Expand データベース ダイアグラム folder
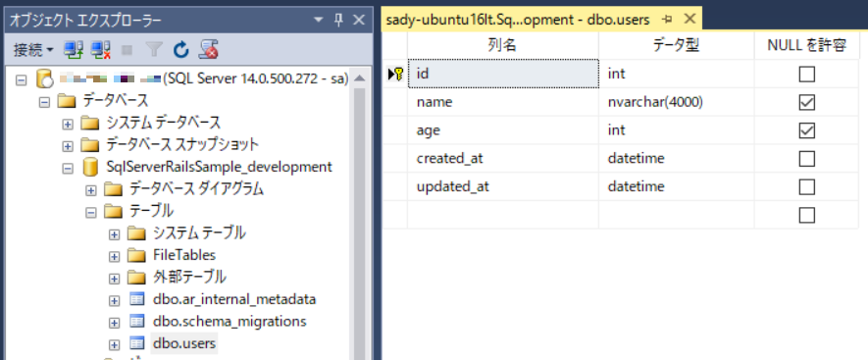This screenshot has width=868, height=360. tap(91, 190)
